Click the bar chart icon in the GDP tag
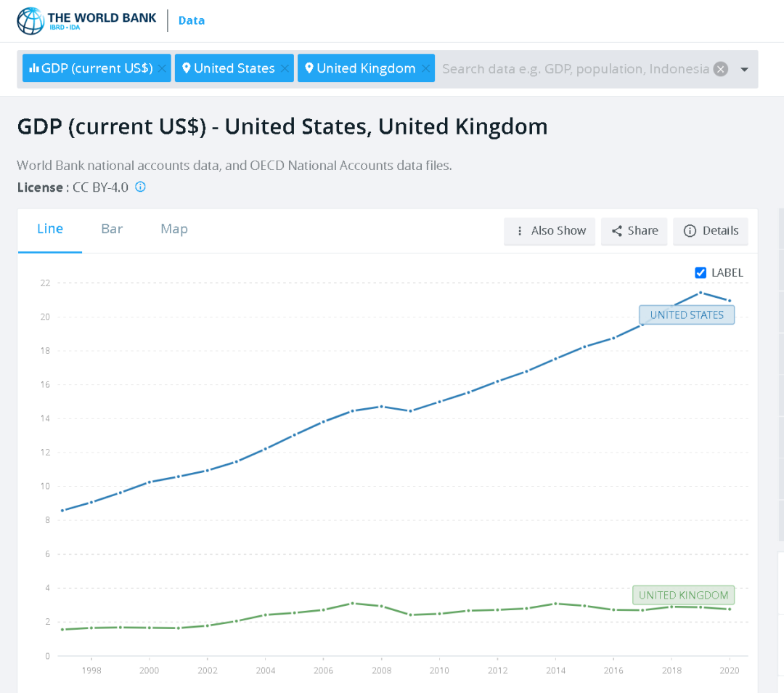Screen dimensions: 784x693 click(x=33, y=68)
